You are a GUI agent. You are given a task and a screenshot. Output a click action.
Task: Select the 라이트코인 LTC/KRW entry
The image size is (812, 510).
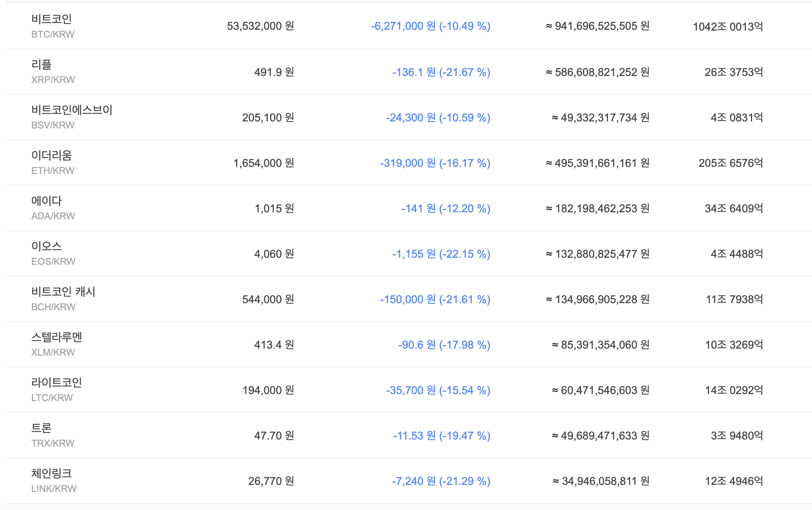(57, 383)
